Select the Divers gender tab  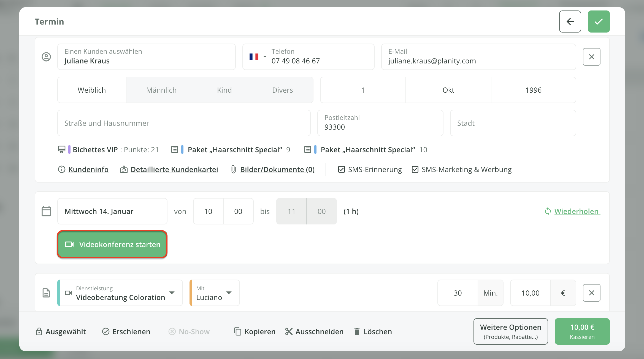tap(282, 90)
